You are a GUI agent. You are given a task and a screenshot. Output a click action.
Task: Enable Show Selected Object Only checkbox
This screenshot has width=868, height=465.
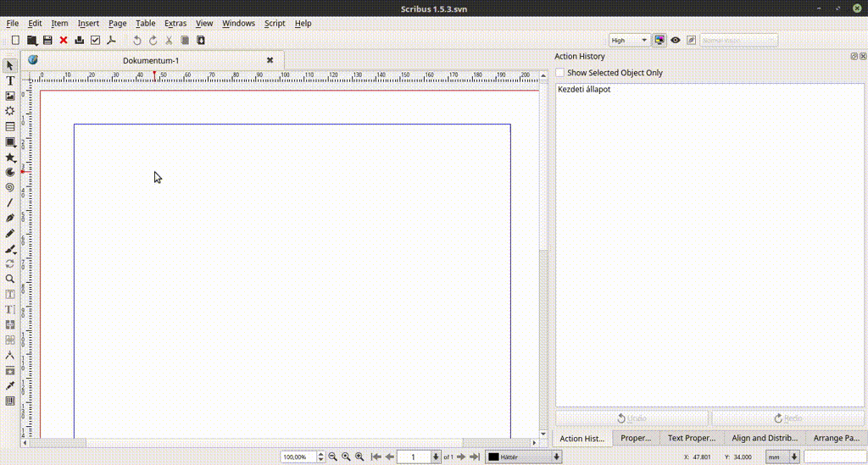point(560,73)
